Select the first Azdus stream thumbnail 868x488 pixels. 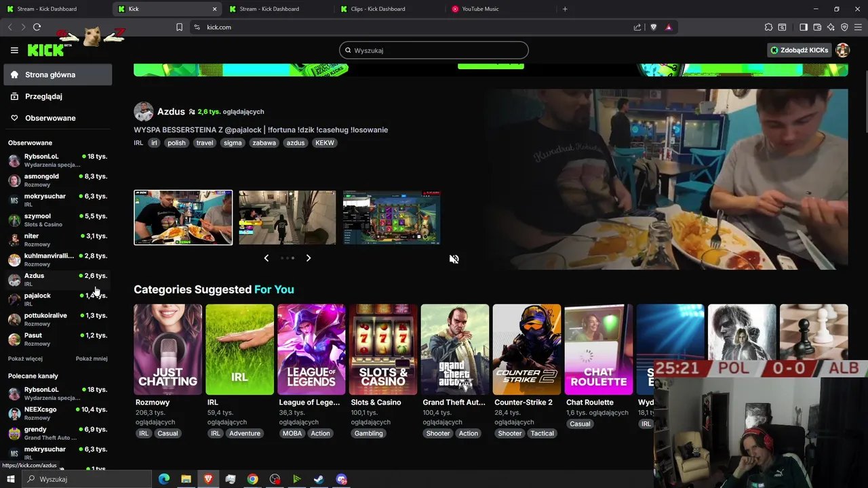[183, 218]
